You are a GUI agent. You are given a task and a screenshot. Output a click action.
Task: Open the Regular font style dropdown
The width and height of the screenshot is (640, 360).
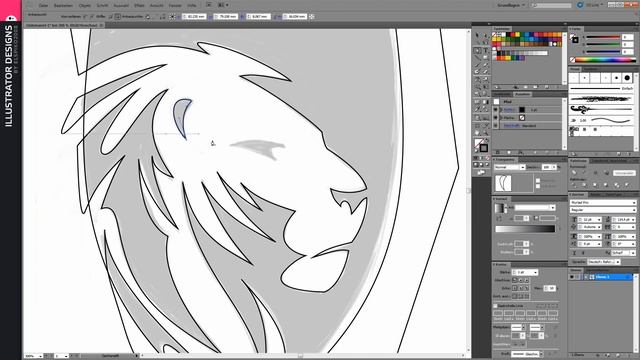point(603,210)
